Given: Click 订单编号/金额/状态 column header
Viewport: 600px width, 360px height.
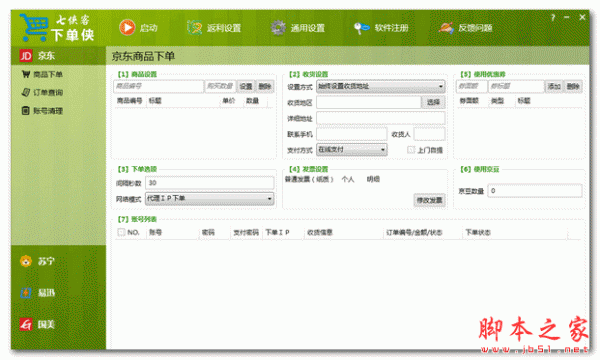Looking at the screenshot, I should tap(414, 232).
